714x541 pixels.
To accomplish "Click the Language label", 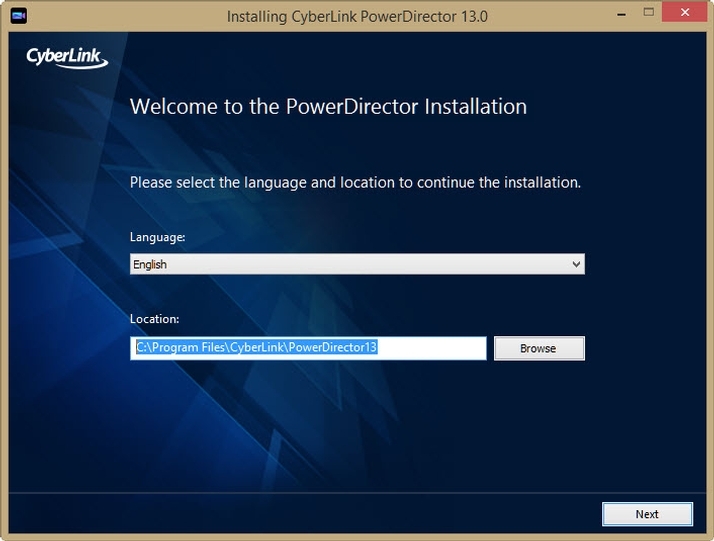I will (158, 238).
